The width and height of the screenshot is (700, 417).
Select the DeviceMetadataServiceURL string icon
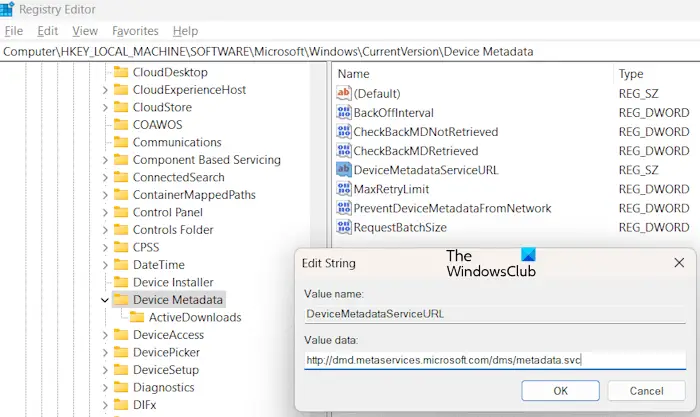point(344,170)
